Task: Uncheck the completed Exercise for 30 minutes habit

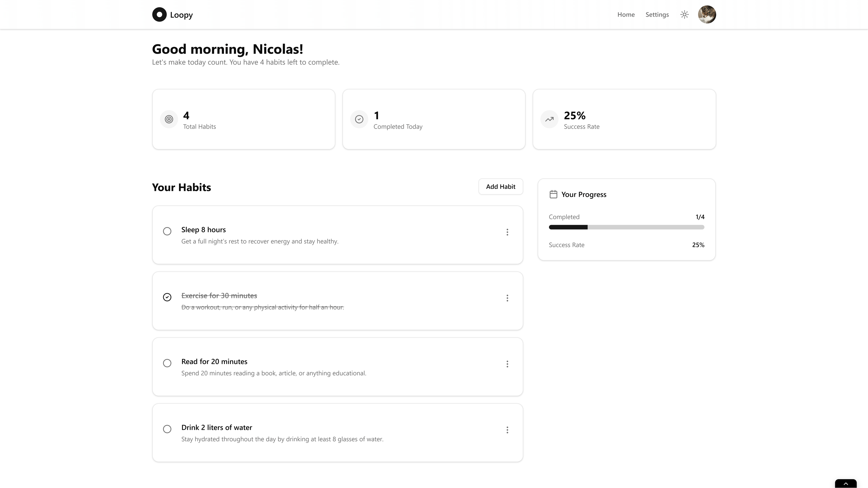Action: tap(167, 297)
